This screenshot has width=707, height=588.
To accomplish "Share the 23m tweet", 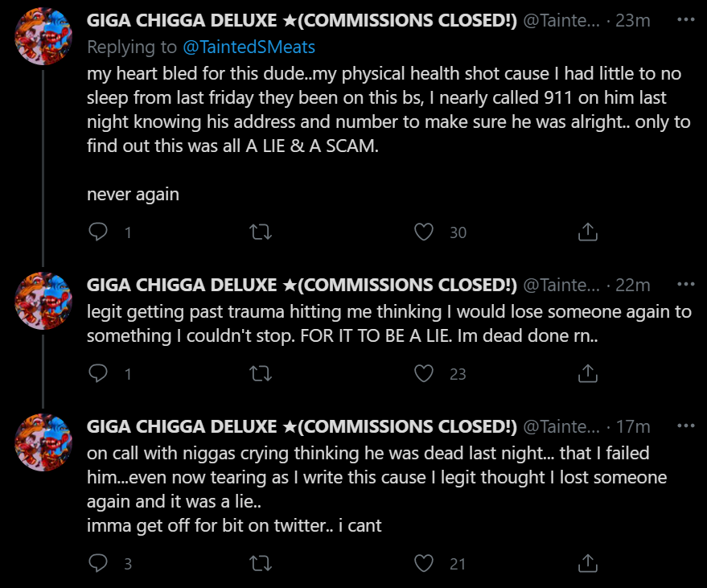I will 587,232.
